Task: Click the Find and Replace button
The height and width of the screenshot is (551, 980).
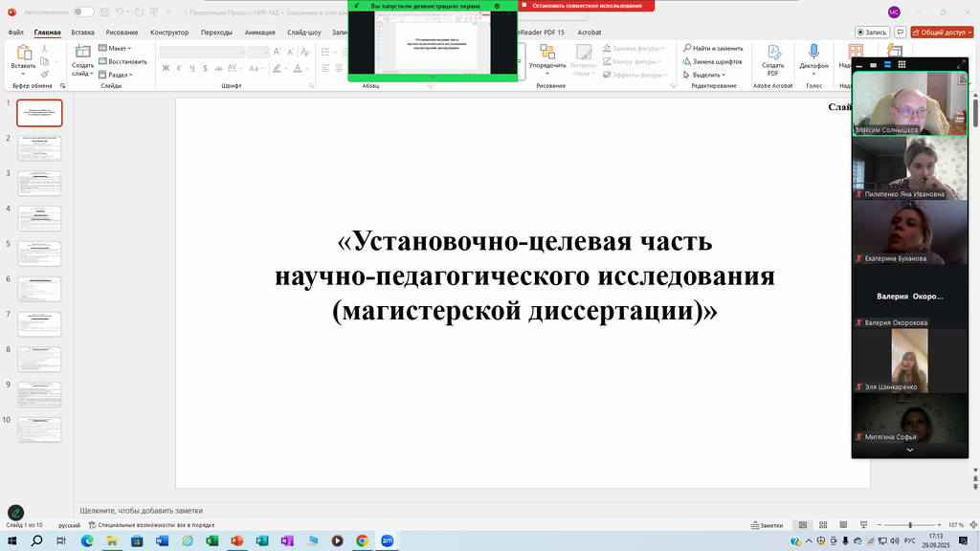Action: click(712, 48)
